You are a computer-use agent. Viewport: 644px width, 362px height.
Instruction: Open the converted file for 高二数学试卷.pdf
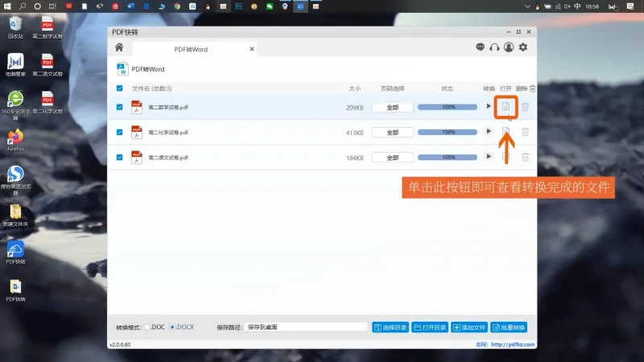pos(506,107)
